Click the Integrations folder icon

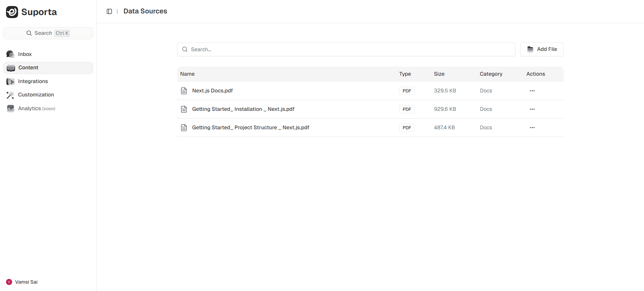click(10, 81)
